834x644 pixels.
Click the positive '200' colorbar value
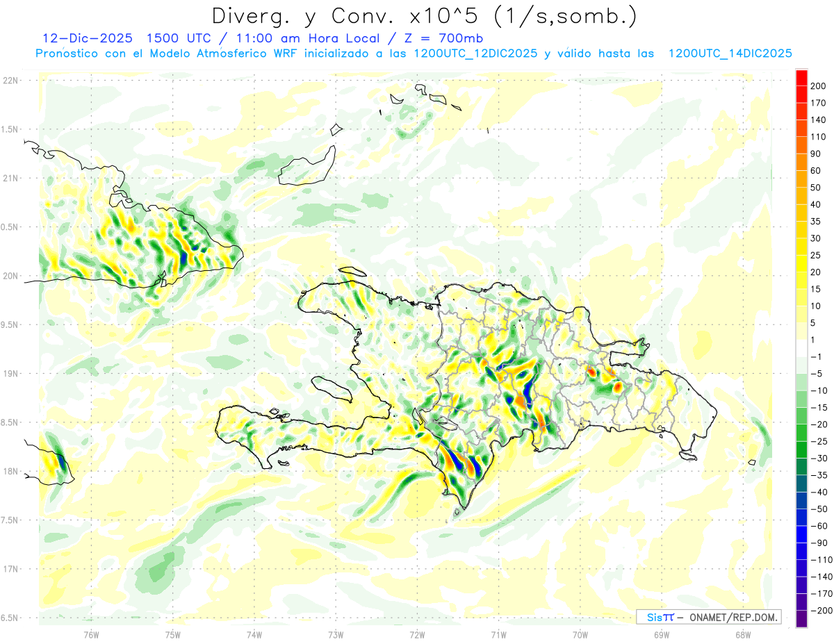819,86
